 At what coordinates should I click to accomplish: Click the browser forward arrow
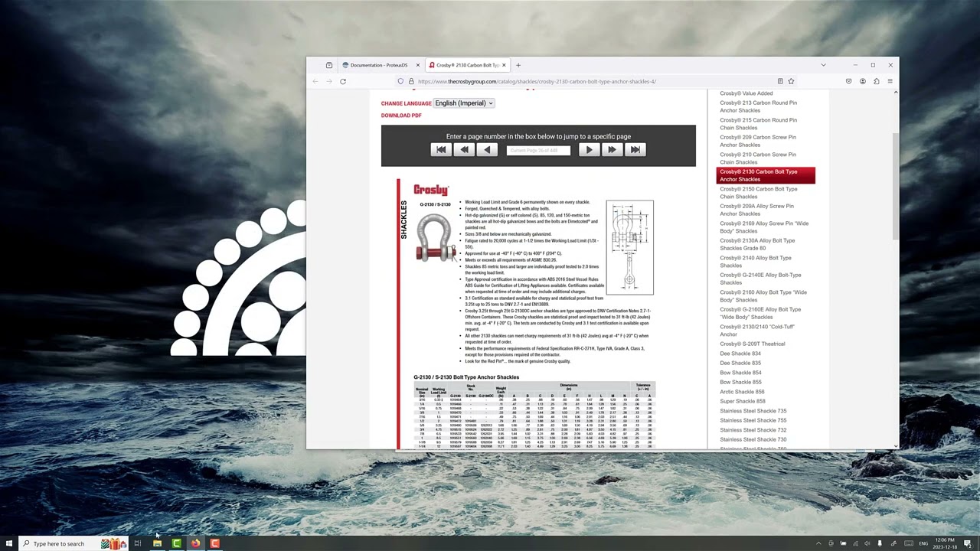329,81
